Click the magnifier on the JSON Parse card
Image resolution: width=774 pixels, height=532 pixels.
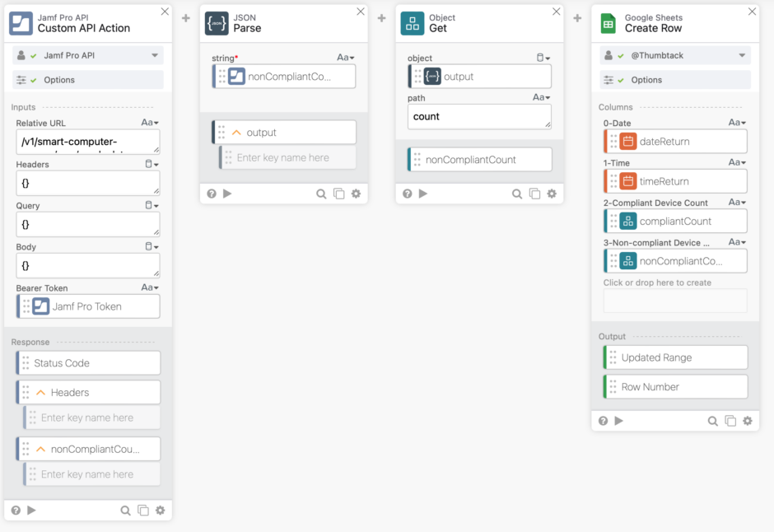tap(321, 194)
